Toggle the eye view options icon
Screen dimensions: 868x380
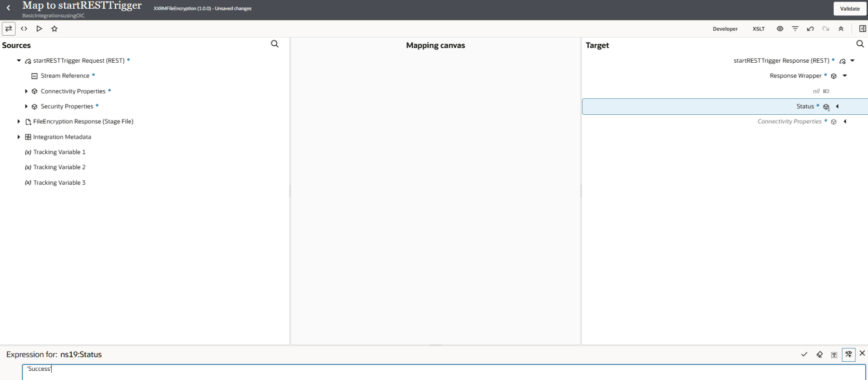coord(780,29)
